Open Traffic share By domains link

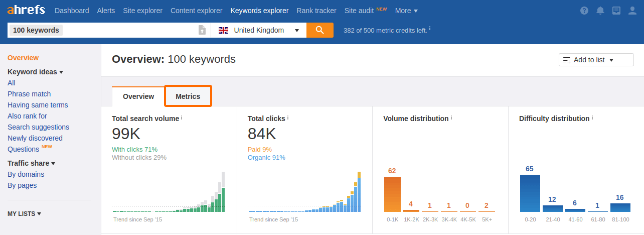pos(26,174)
